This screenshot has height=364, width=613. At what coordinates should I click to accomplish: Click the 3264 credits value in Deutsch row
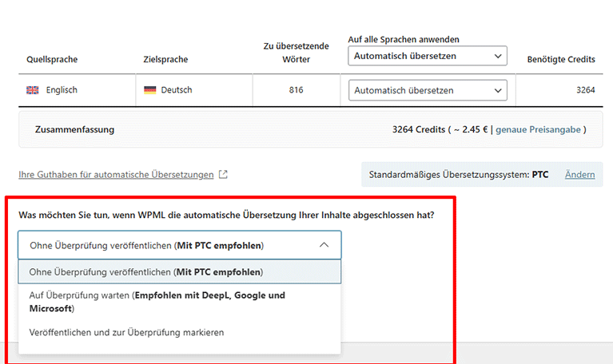pos(585,90)
